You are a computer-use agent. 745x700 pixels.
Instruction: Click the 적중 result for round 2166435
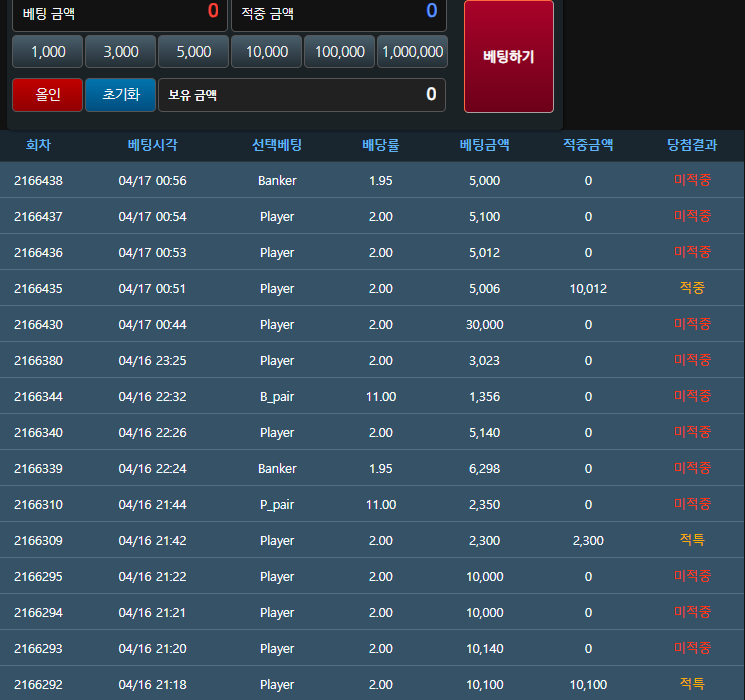pos(692,288)
